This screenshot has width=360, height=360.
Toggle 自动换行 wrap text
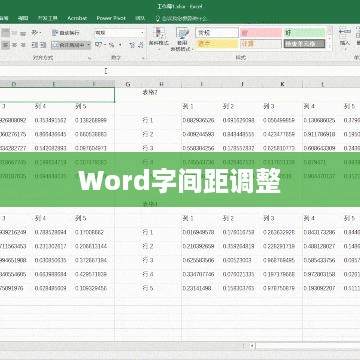66,33
